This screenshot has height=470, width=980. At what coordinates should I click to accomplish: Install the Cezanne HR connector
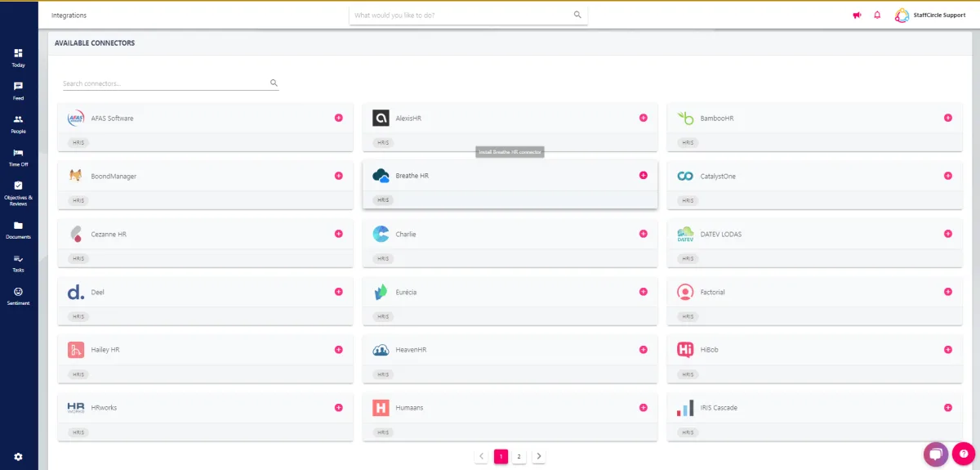coord(338,234)
